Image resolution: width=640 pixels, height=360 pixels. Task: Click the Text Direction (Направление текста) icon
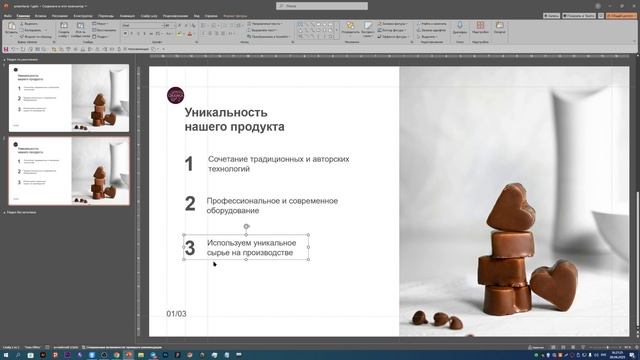tap(249, 24)
